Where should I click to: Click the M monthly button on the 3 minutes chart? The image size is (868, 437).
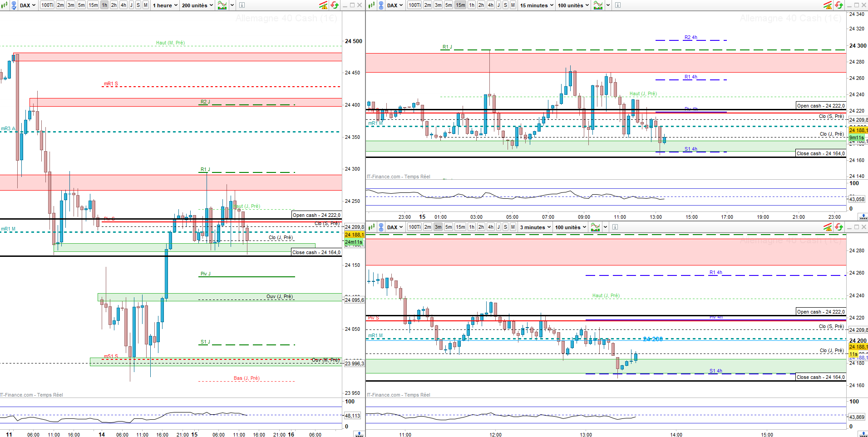tap(513, 227)
